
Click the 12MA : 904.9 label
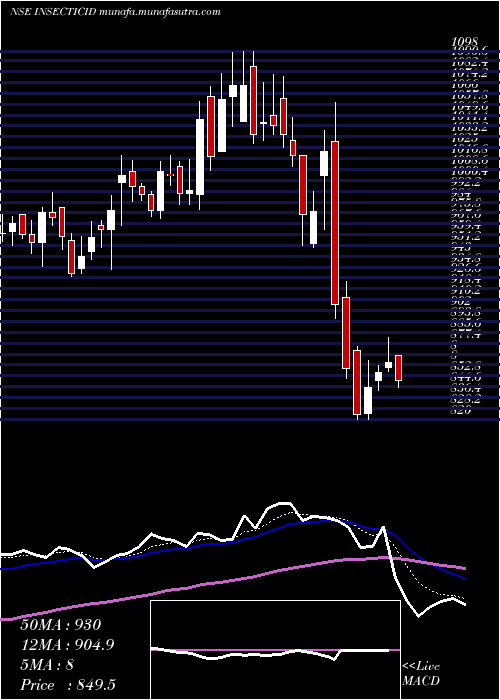point(67,645)
